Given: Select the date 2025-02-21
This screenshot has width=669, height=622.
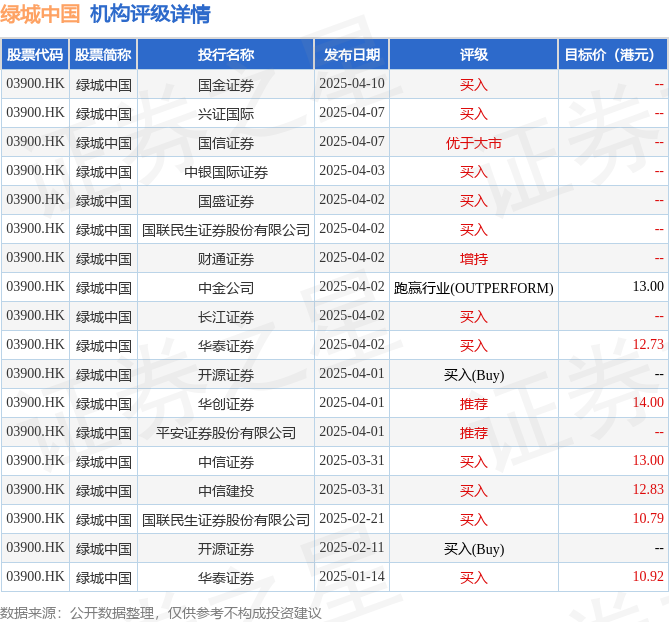Looking at the screenshot, I should coord(352,518).
